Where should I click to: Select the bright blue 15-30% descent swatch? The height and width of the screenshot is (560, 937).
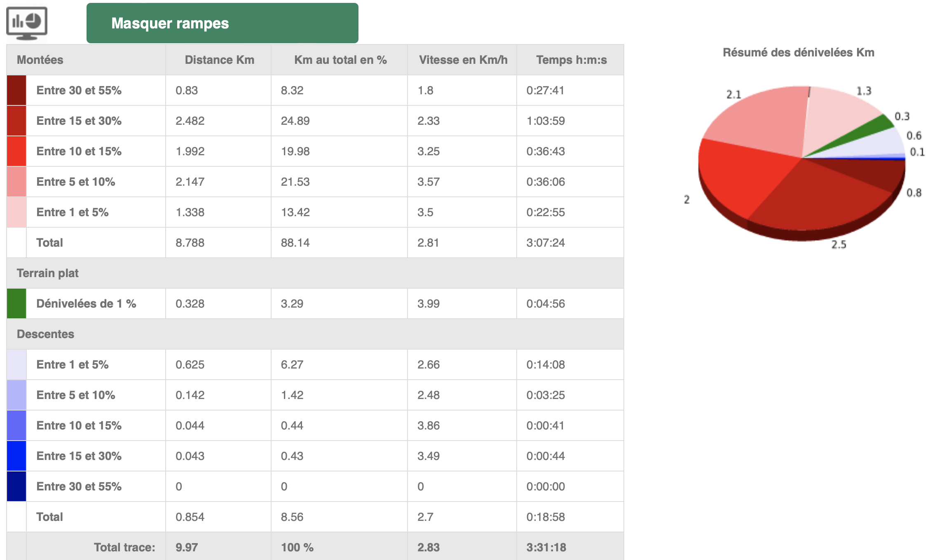16,456
